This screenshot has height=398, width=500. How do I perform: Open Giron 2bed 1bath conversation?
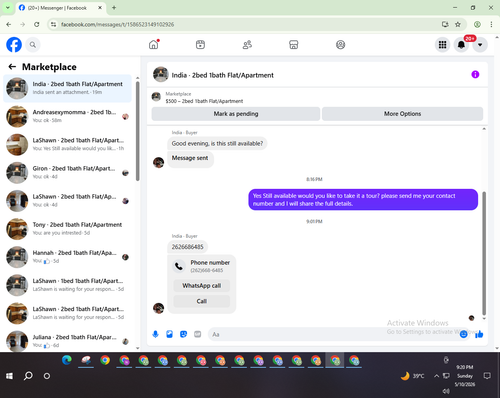[x=68, y=173]
